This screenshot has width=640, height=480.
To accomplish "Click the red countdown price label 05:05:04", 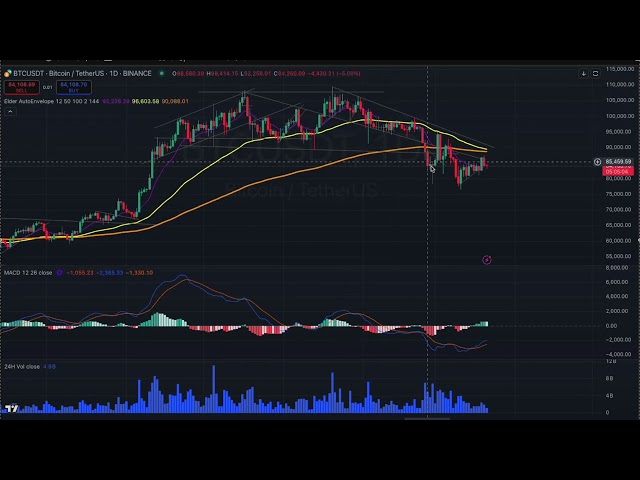I will [618, 172].
